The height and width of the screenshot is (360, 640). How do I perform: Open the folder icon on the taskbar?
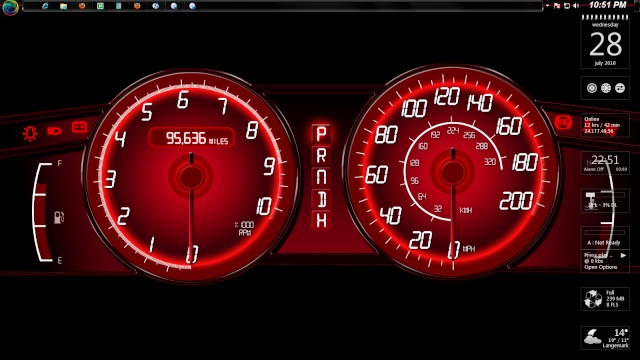(x=63, y=6)
